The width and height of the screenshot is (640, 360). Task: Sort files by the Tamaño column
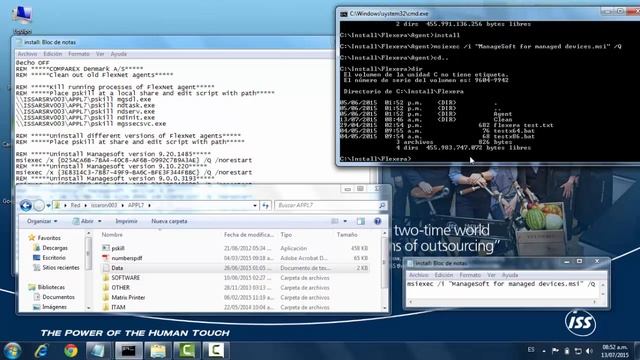pyautogui.click(x=347, y=235)
